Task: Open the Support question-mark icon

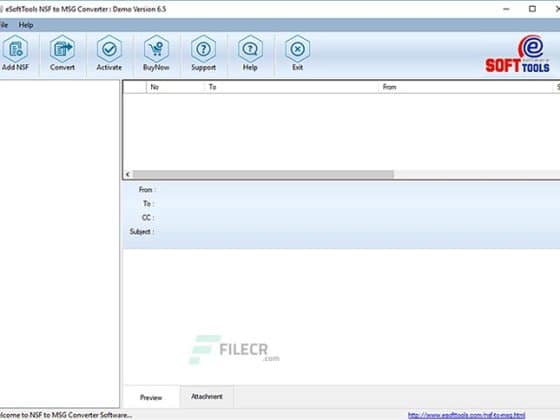Action: pos(203,54)
